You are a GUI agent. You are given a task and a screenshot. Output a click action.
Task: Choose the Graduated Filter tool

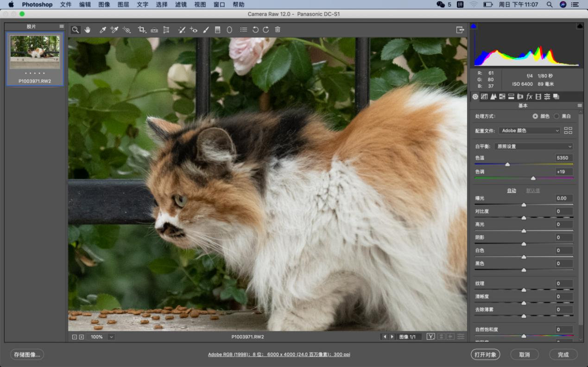[218, 30]
